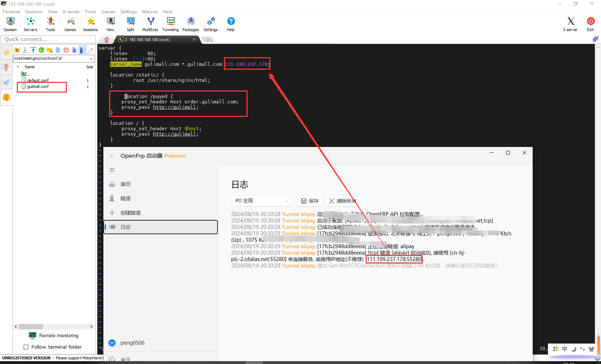Open the Tools toolbar icon
This screenshot has width=601, height=364.
coord(50,24)
